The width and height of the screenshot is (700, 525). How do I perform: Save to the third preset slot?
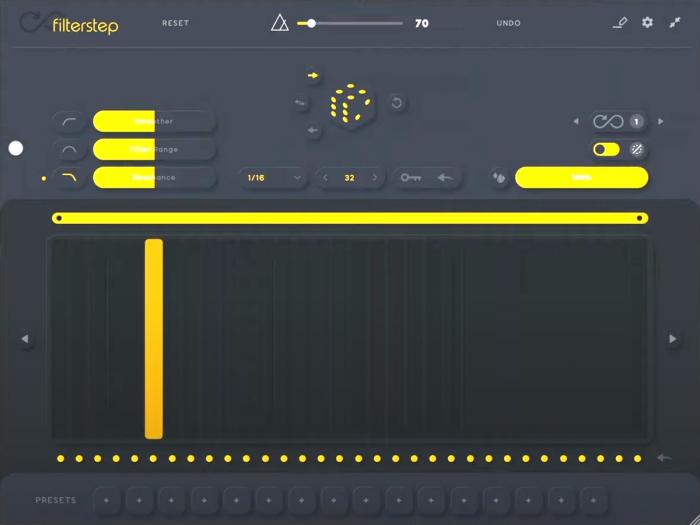(x=171, y=500)
